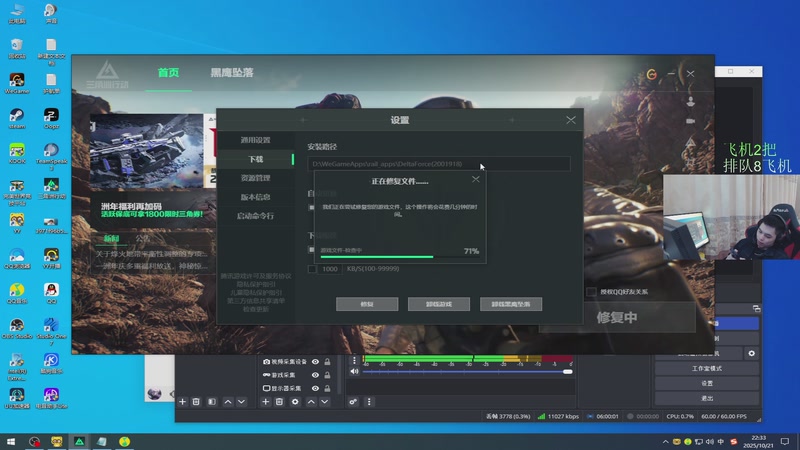Toggle visibility of 视频采集设备 source
Image resolution: width=800 pixels, height=450 pixels.
[315, 362]
